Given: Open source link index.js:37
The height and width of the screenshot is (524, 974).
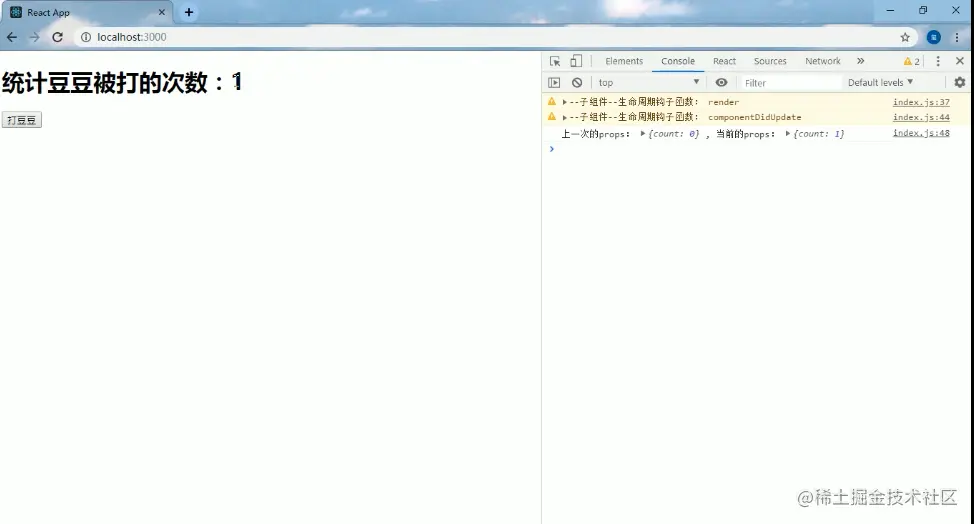Looking at the screenshot, I should (x=921, y=102).
